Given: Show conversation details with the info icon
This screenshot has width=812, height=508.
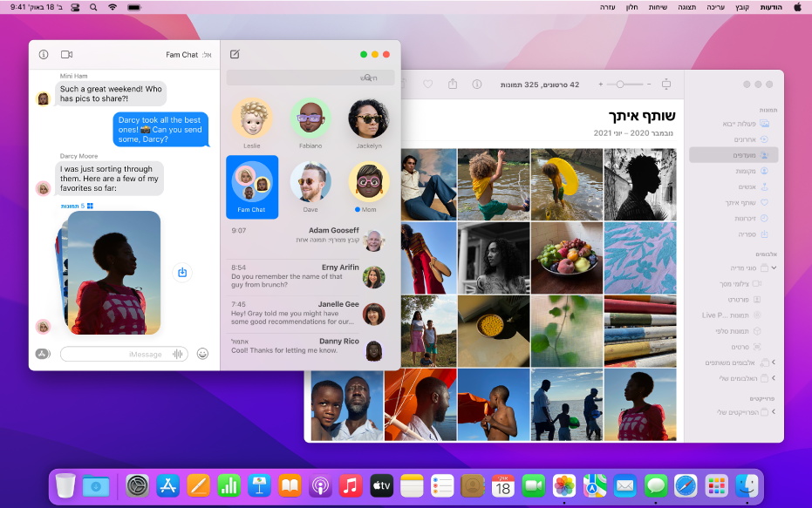Looking at the screenshot, I should tap(44, 53).
